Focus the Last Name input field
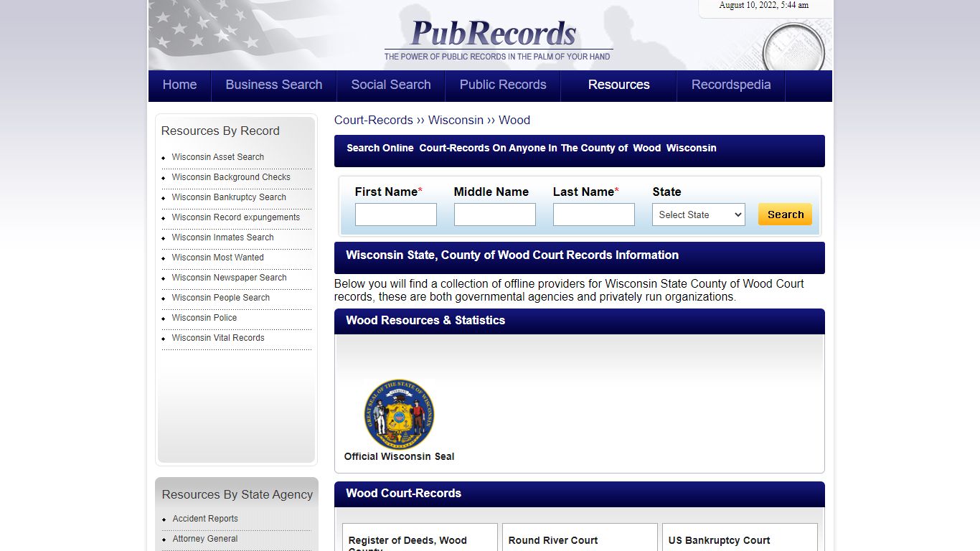Image resolution: width=980 pixels, height=551 pixels. pos(594,215)
